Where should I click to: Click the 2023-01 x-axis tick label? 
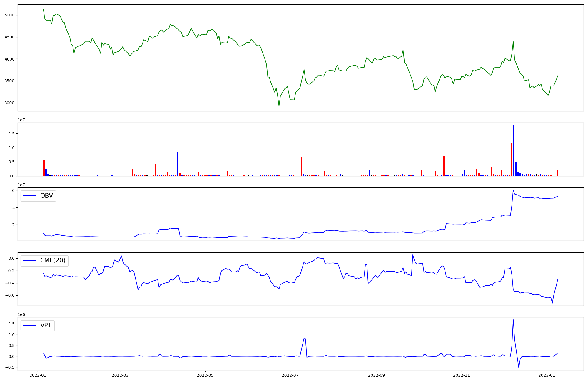547,375
